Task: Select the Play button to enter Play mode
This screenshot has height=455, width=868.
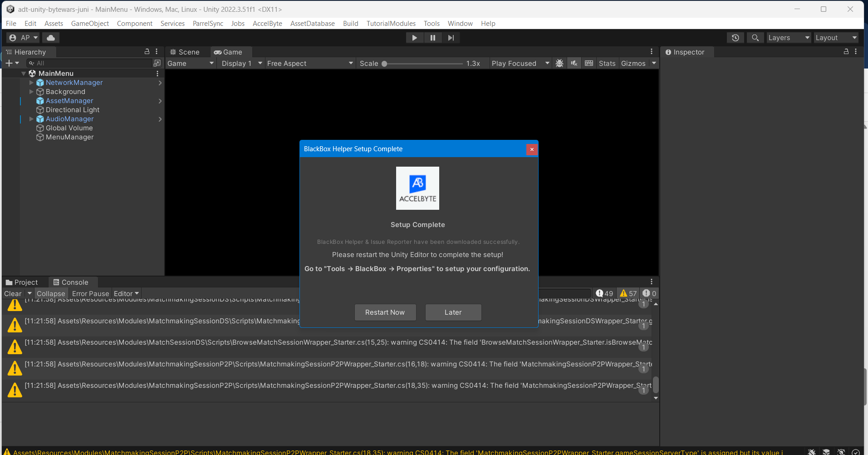Action: click(x=414, y=37)
